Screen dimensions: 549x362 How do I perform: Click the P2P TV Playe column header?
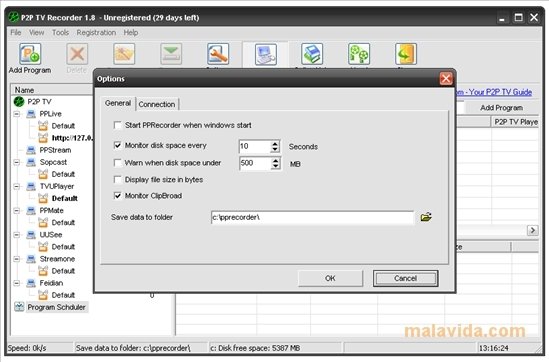pos(515,122)
